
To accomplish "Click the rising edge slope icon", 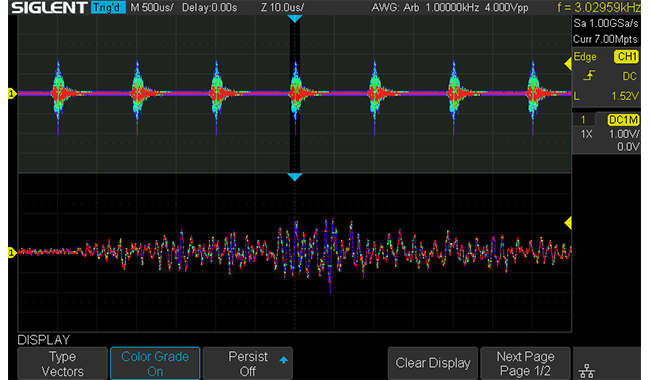I will pos(589,76).
